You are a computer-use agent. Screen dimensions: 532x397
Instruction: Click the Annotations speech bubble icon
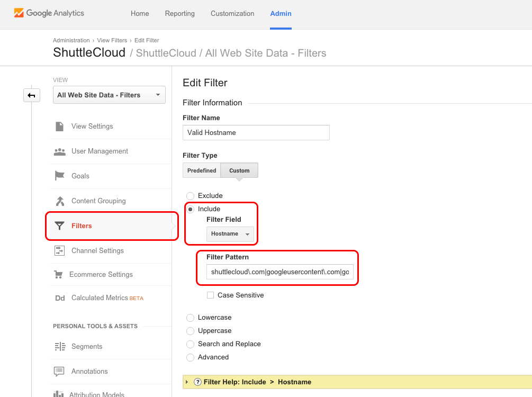[59, 372]
